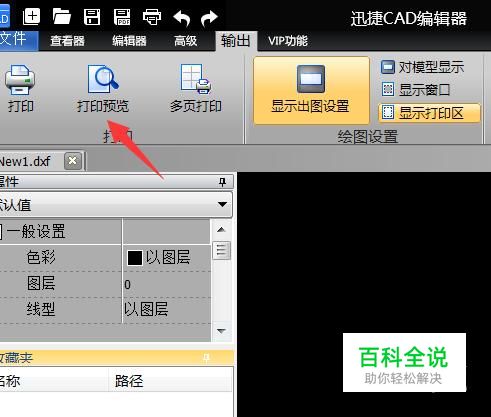Select the 输出 output tab
Viewport: 491px width, 417px height.
click(x=236, y=41)
